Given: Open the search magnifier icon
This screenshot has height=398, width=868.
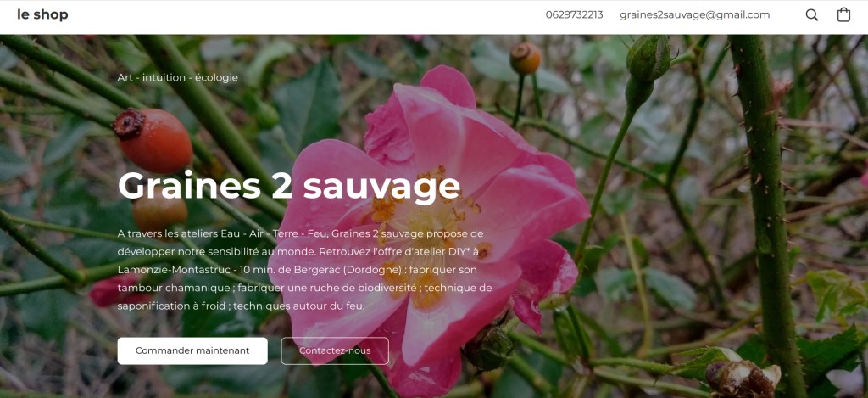Looking at the screenshot, I should click(811, 15).
